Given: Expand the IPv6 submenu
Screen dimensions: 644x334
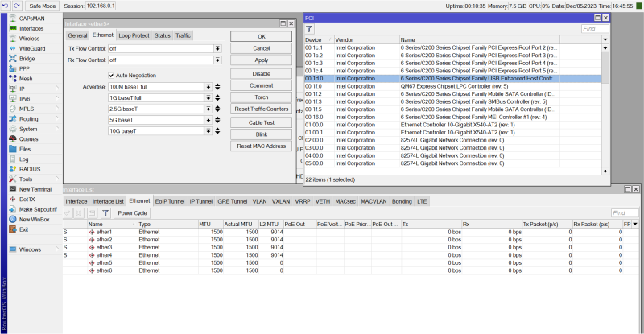Looking at the screenshot, I should (56, 99).
